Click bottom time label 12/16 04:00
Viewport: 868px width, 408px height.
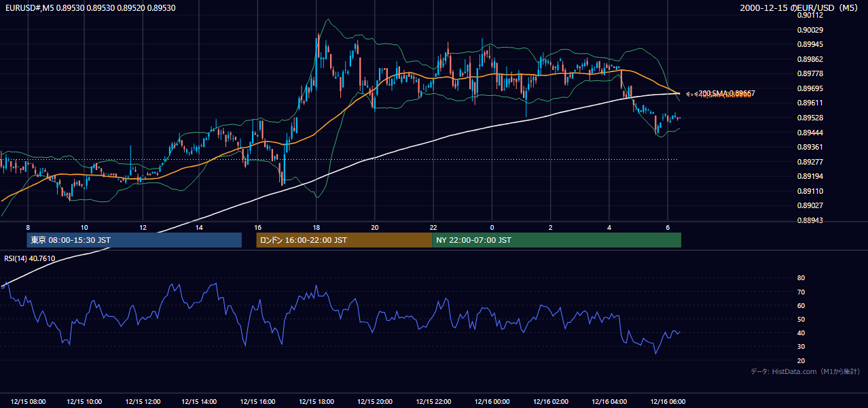point(609,402)
